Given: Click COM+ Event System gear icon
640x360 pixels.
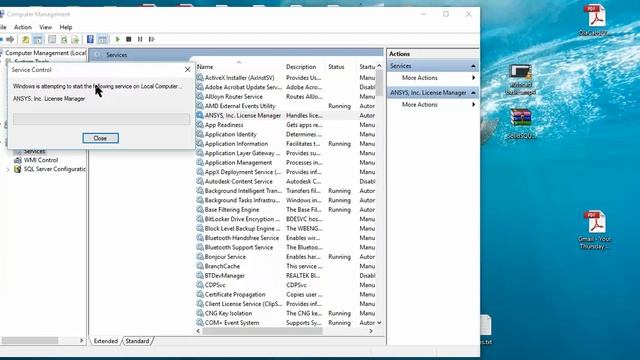Looking at the screenshot, I should (200, 322).
